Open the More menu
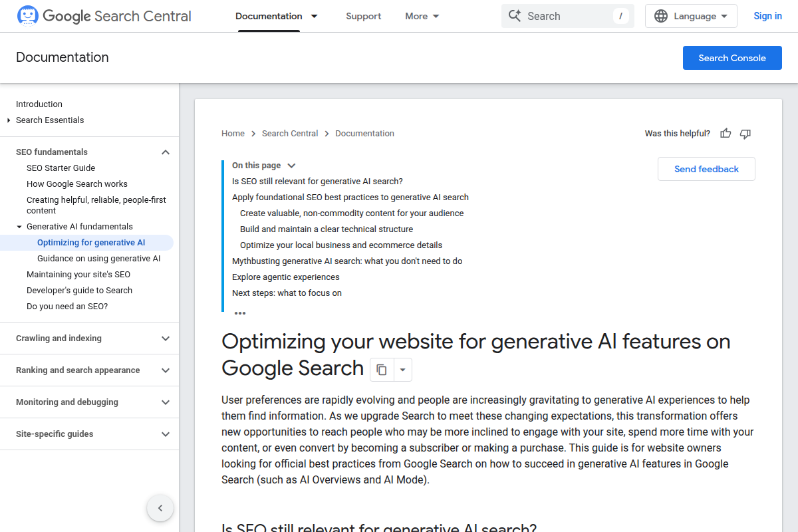This screenshot has height=532, width=798. [422, 16]
